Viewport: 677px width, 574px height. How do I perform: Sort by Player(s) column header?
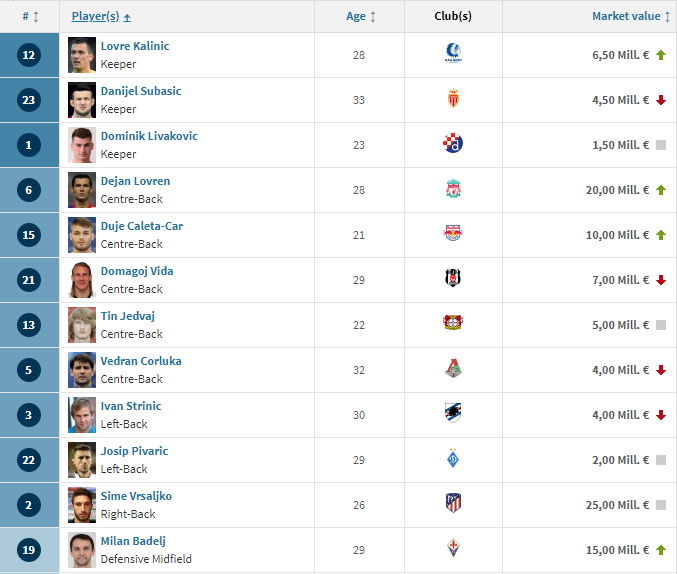tap(101, 16)
